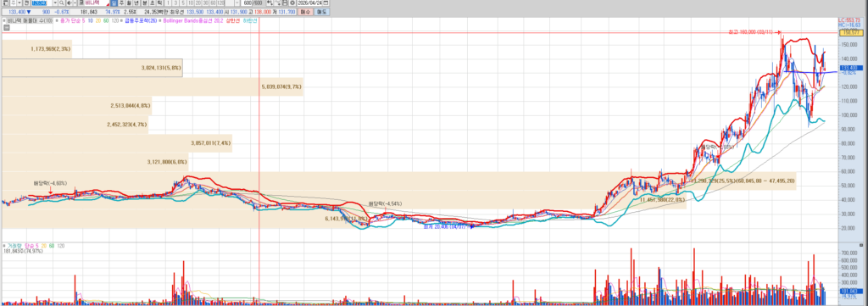Select the monthly (월) chart period
The image size is (868, 306).
coord(129,3)
